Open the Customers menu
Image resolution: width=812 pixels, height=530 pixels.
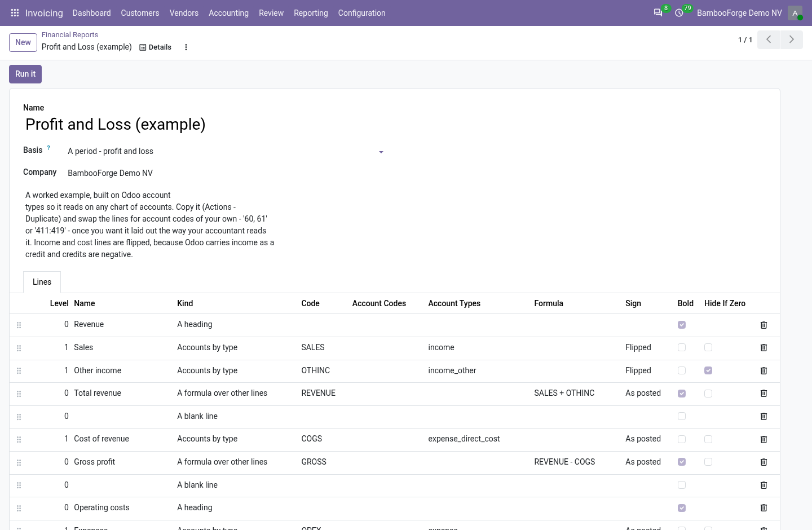coord(140,13)
